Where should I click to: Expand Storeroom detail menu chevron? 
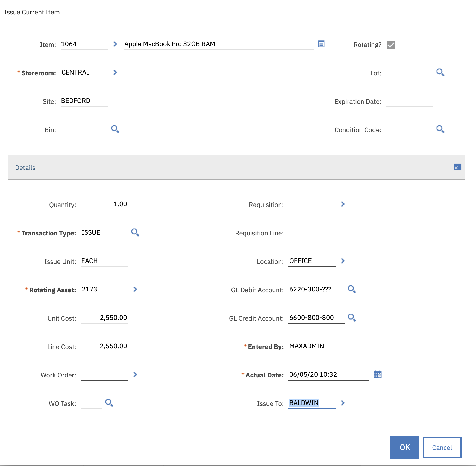point(115,72)
